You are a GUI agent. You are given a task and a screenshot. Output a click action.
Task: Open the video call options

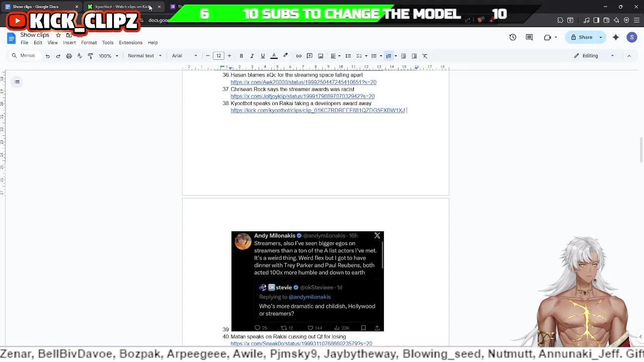pyautogui.click(x=550, y=37)
